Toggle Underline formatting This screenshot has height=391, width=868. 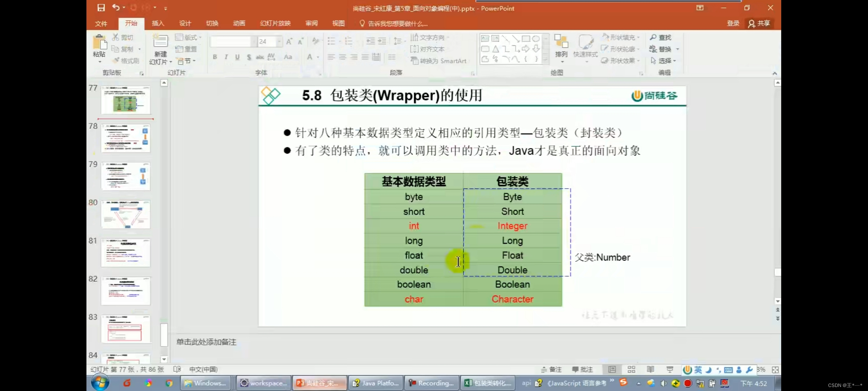click(x=237, y=57)
